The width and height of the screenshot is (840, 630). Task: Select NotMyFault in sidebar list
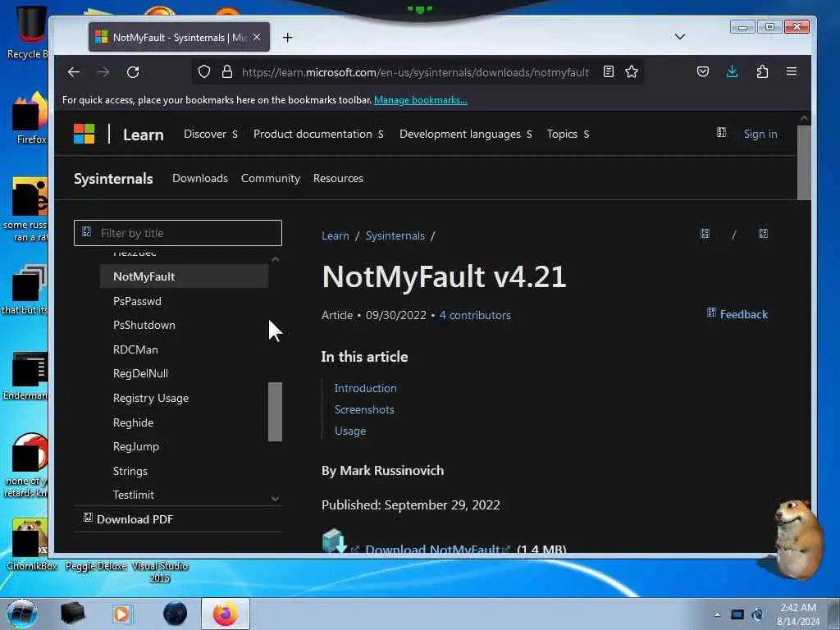[x=184, y=276]
